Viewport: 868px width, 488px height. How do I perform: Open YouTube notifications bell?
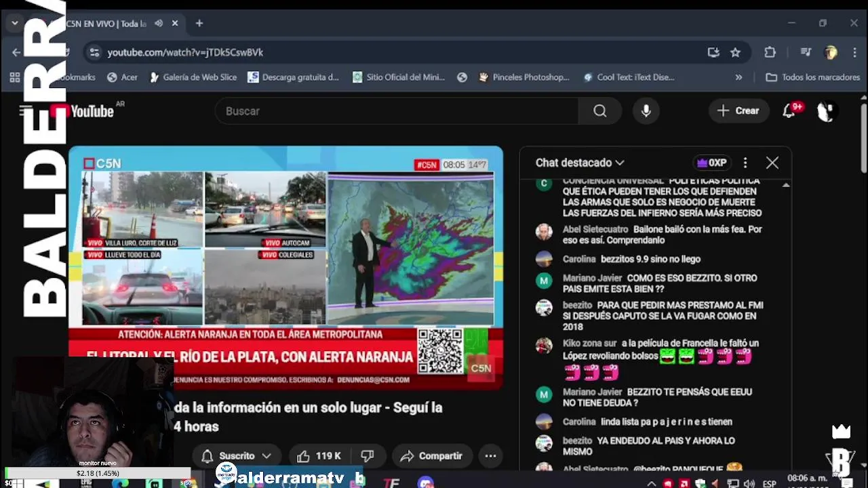(789, 110)
